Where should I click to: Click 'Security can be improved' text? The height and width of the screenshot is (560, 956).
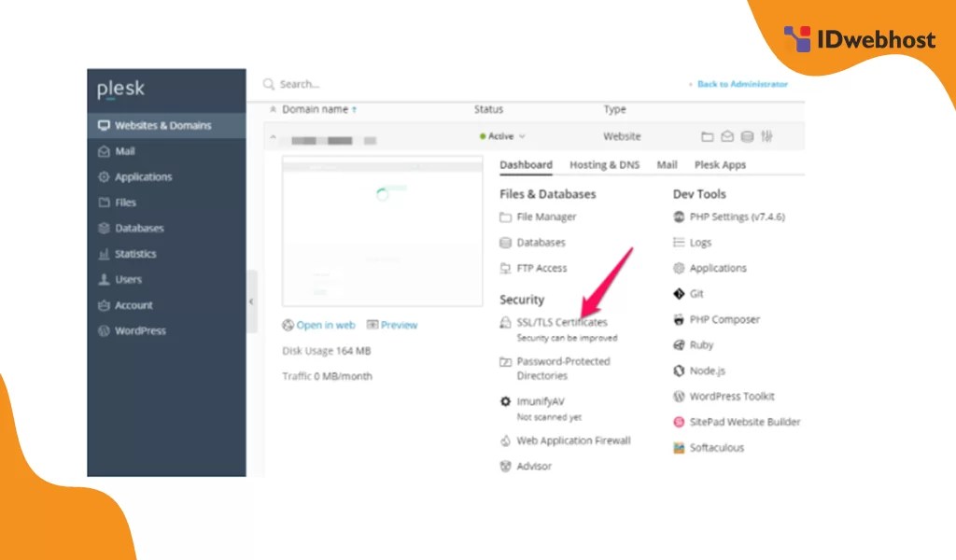click(x=567, y=338)
